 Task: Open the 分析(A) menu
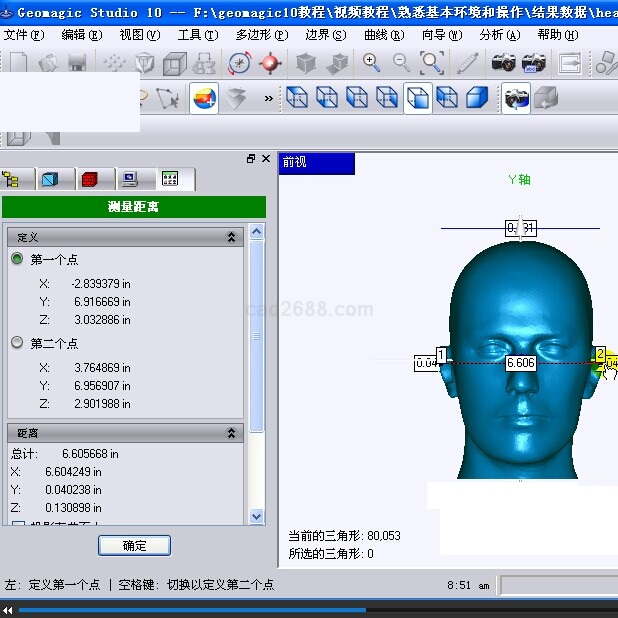(499, 34)
